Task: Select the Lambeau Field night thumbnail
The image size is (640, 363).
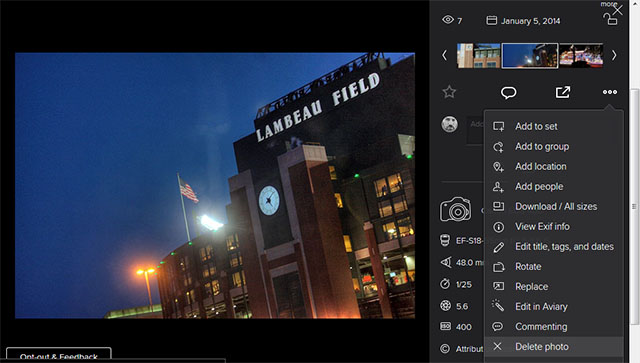Action: pyautogui.click(x=529, y=56)
